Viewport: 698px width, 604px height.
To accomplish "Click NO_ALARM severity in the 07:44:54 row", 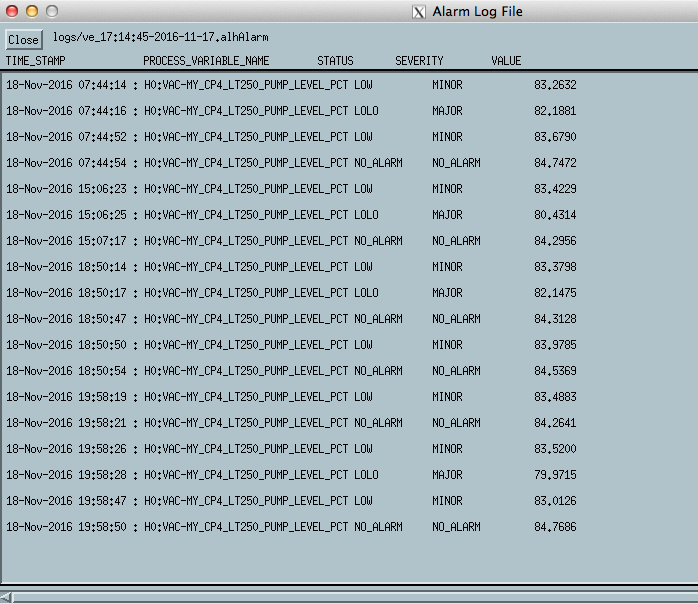I will click(456, 162).
